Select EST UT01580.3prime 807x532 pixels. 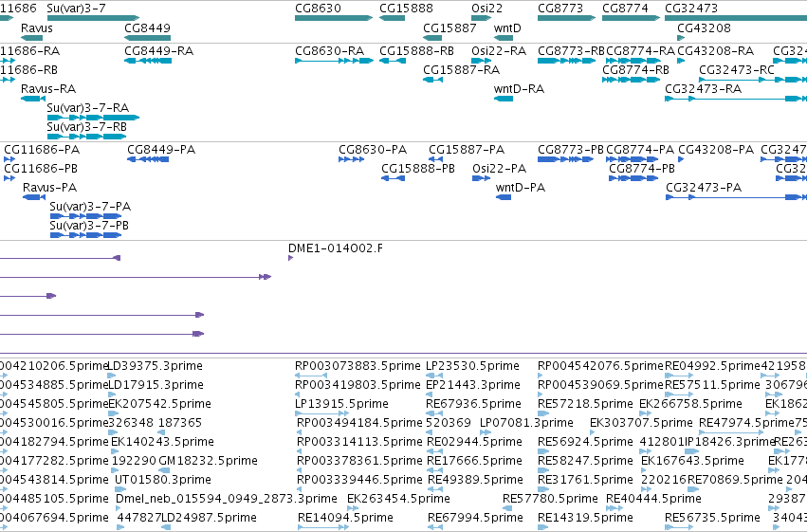(163, 480)
